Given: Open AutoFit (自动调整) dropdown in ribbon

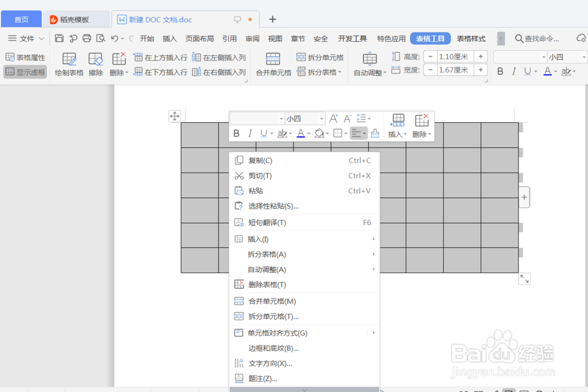Looking at the screenshot, I should pyautogui.click(x=370, y=65).
